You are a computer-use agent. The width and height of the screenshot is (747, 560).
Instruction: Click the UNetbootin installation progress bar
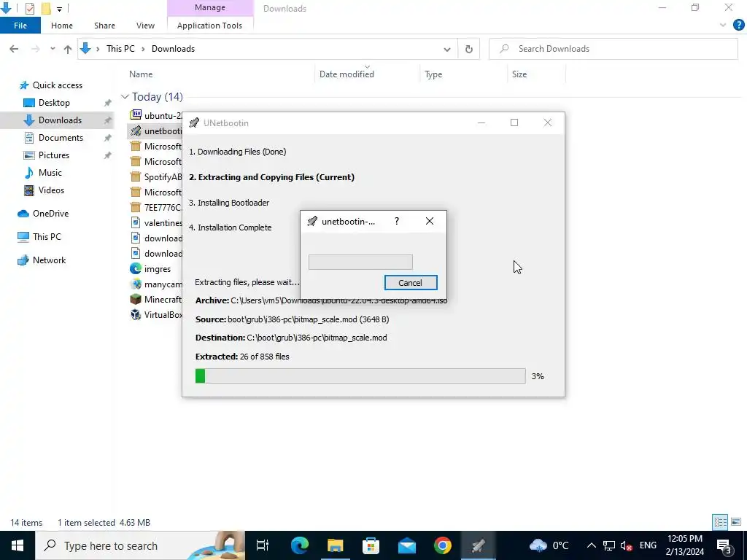pos(360,376)
